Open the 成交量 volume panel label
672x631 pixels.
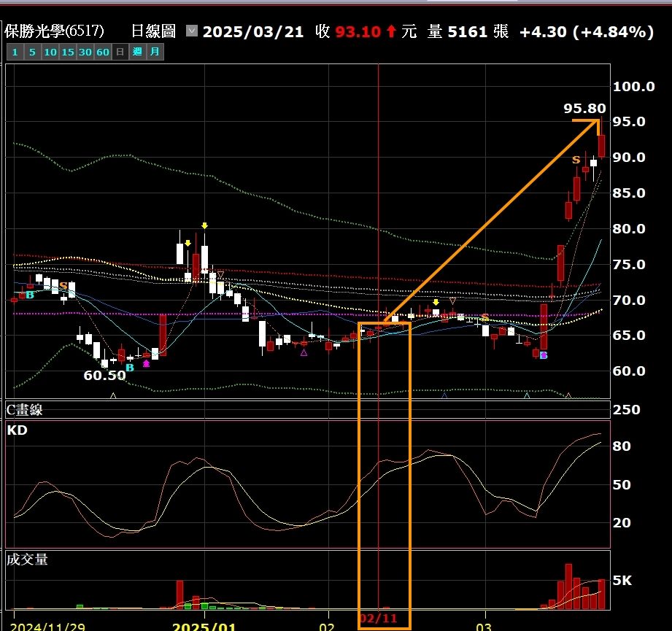pos(27,560)
